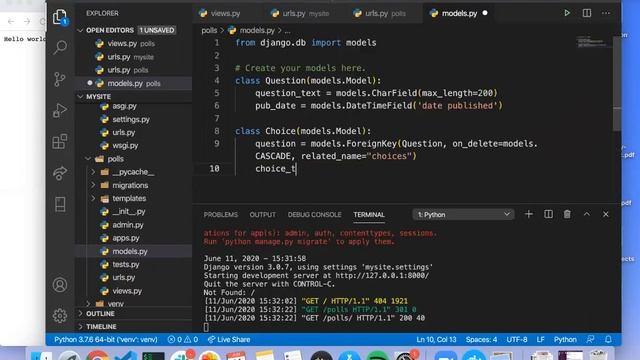Open the Remote Explorer icon in activity bar

(x=60, y=204)
